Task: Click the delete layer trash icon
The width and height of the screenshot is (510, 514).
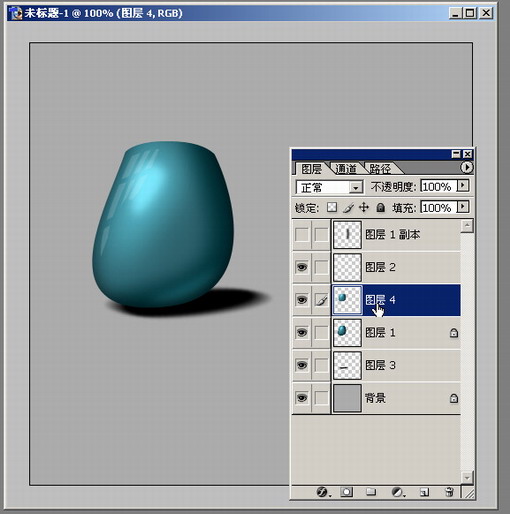Action: pos(449,492)
